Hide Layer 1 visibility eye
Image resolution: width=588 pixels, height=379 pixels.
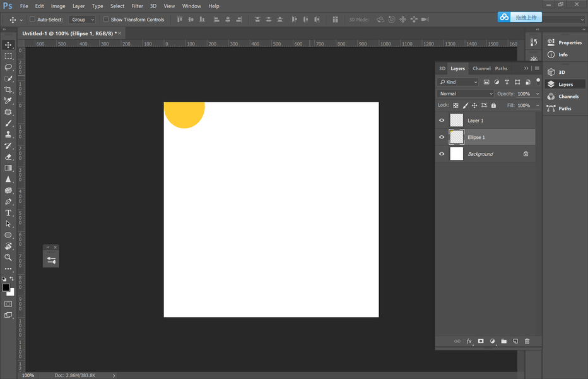coord(442,120)
